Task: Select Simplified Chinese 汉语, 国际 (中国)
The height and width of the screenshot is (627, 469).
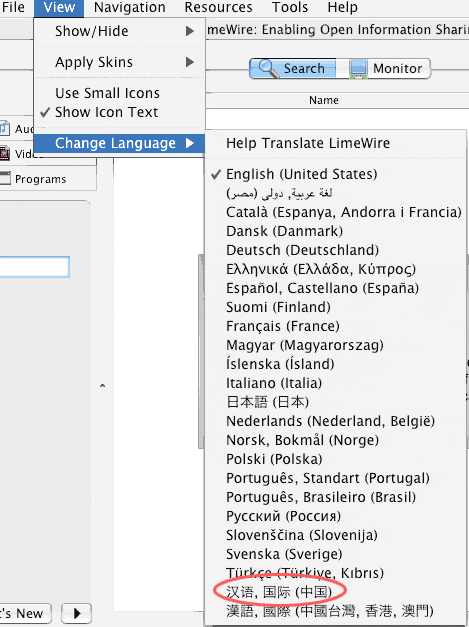Action: 335,592
